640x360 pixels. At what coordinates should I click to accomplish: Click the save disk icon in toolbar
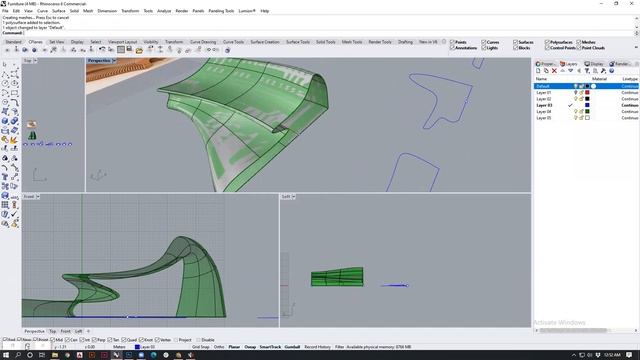[x=129, y=50]
